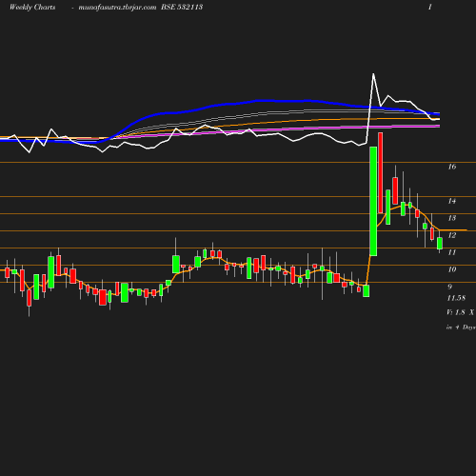Click the "Weekly Charts" title text
This screenshot has width=476, height=476.
coord(32,7)
